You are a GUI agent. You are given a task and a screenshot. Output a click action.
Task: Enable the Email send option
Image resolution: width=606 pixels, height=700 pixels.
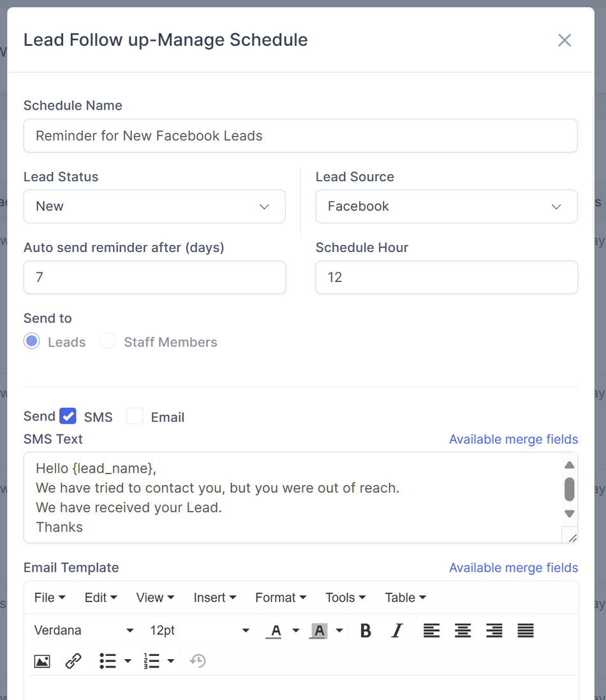tap(135, 415)
